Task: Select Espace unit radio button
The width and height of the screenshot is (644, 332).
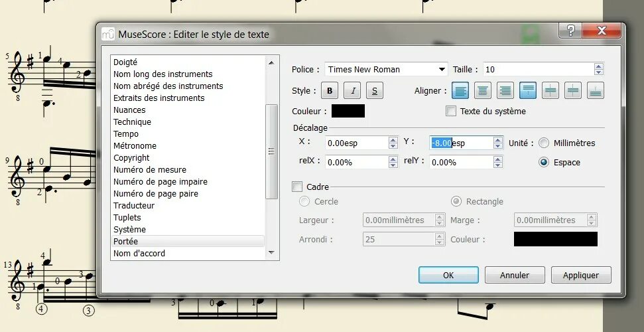Action: click(544, 162)
